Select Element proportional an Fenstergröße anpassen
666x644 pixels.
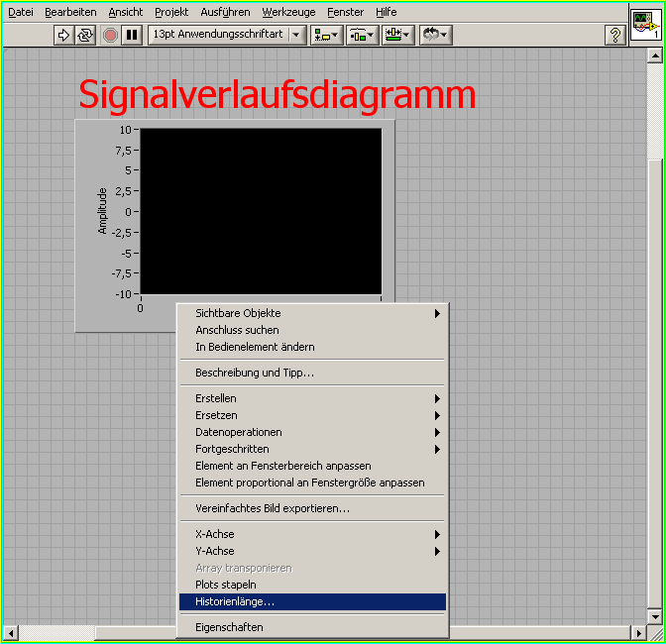[312, 483]
